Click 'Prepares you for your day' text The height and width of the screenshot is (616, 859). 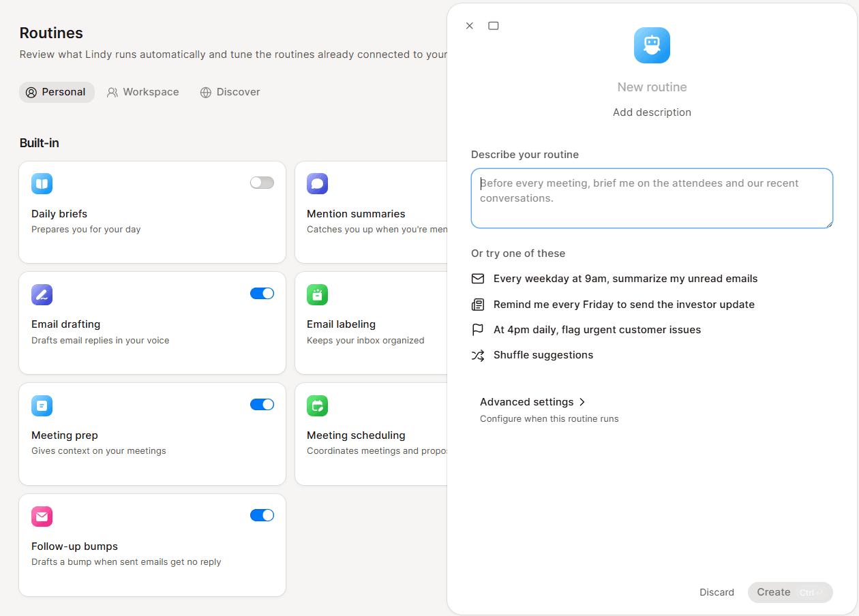pos(86,230)
